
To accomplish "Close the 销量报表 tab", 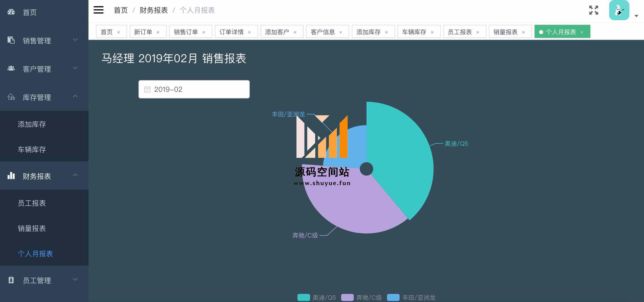I will pos(523,32).
